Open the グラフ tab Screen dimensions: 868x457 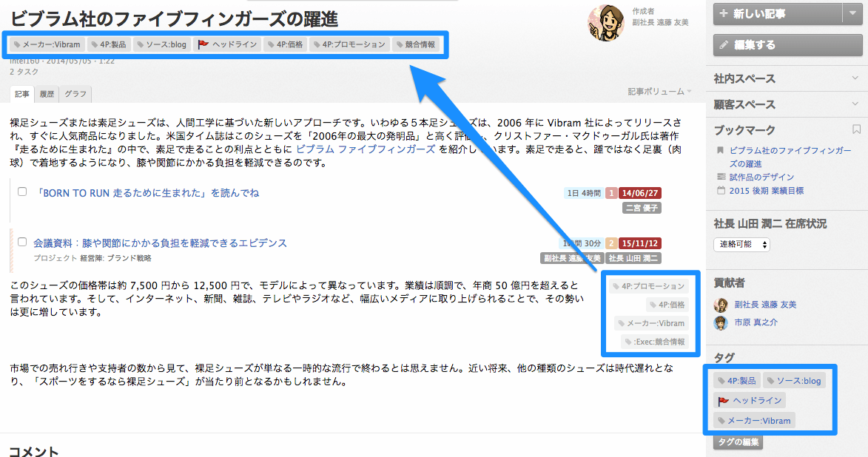pyautogui.click(x=76, y=94)
